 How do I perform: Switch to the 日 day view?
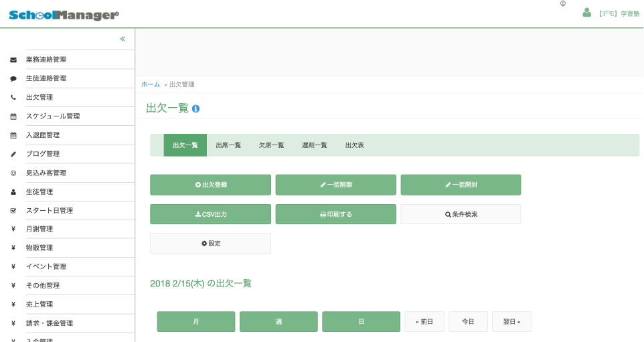click(x=361, y=321)
